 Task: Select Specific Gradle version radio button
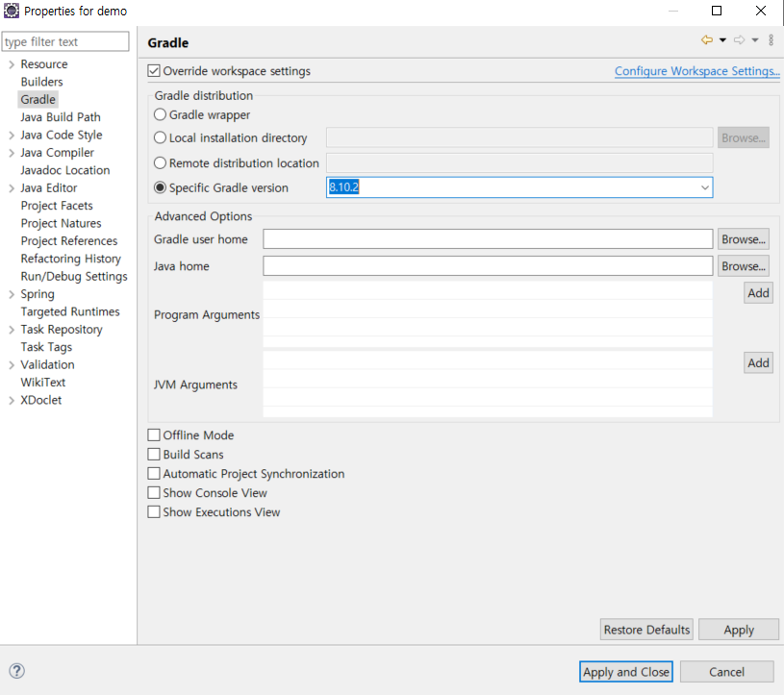coord(160,187)
